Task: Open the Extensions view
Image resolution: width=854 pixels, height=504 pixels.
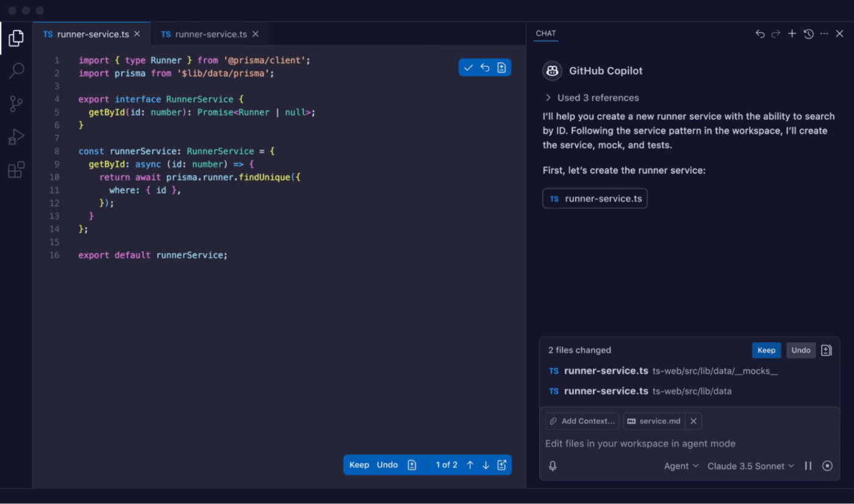Action: coord(16,169)
